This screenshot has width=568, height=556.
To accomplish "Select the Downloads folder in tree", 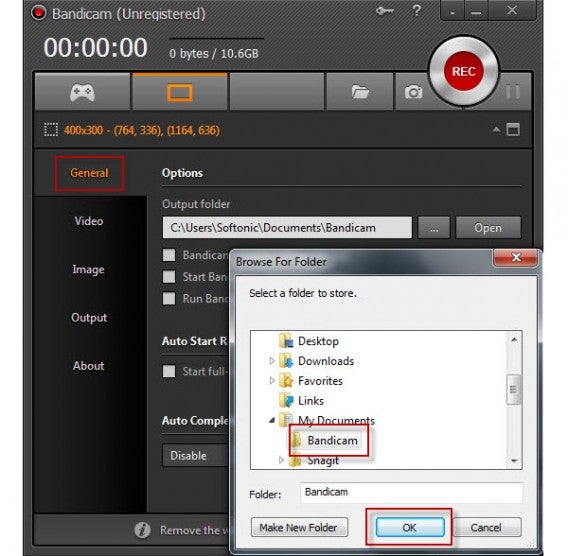I will (x=326, y=361).
